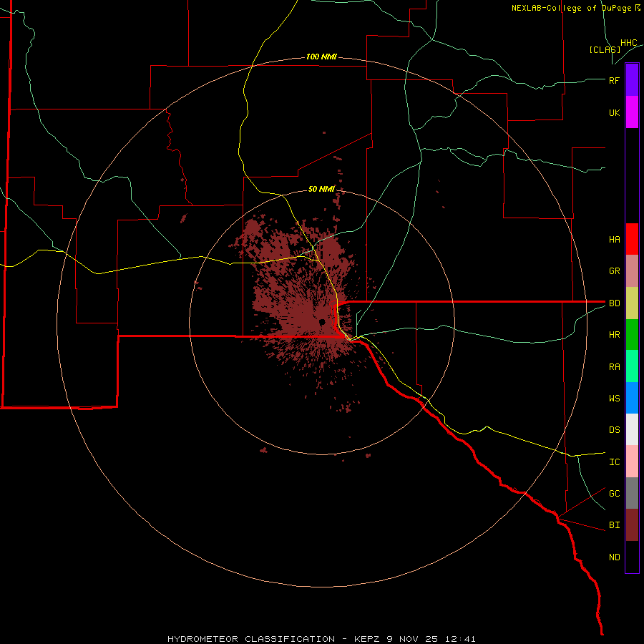Viewport: 644px width, 644px height.
Task: Click the IC legend label
Action: tap(614, 462)
